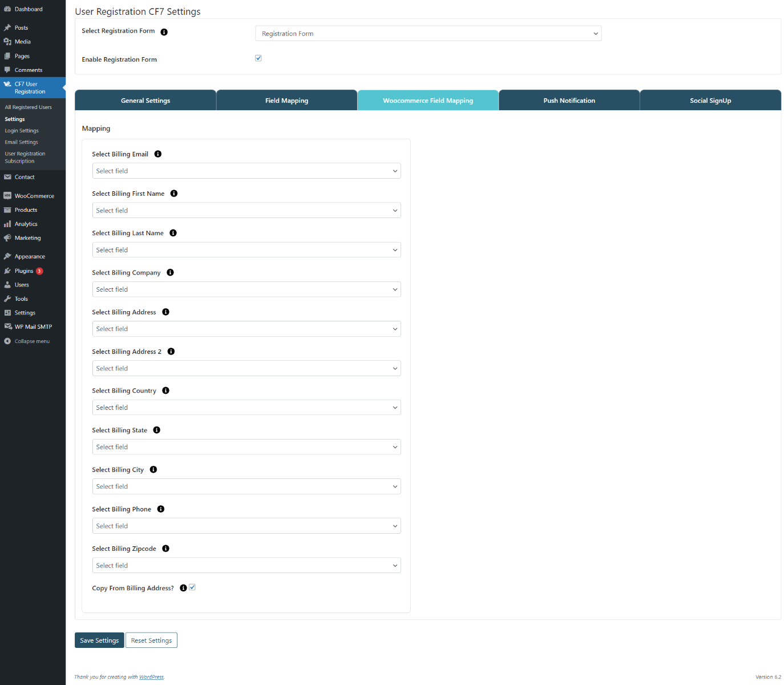Screen dimensions: 784x685
Task: Open the Select Billing Zipcode dropdown
Action: click(x=246, y=566)
